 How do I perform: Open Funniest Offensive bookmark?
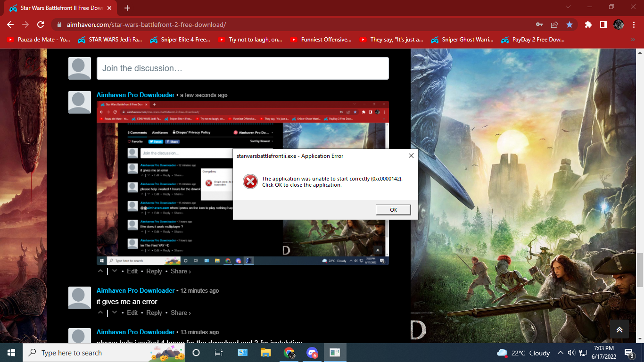click(x=321, y=40)
